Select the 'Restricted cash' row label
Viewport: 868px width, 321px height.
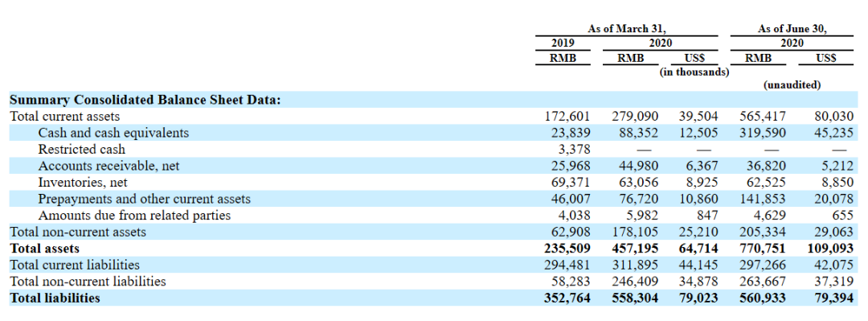pyautogui.click(x=81, y=150)
